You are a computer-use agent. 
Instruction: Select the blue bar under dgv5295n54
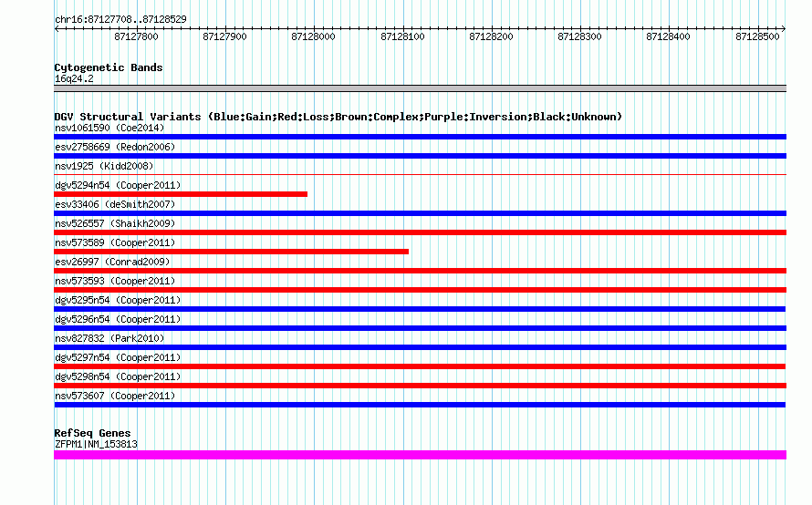tap(420, 309)
